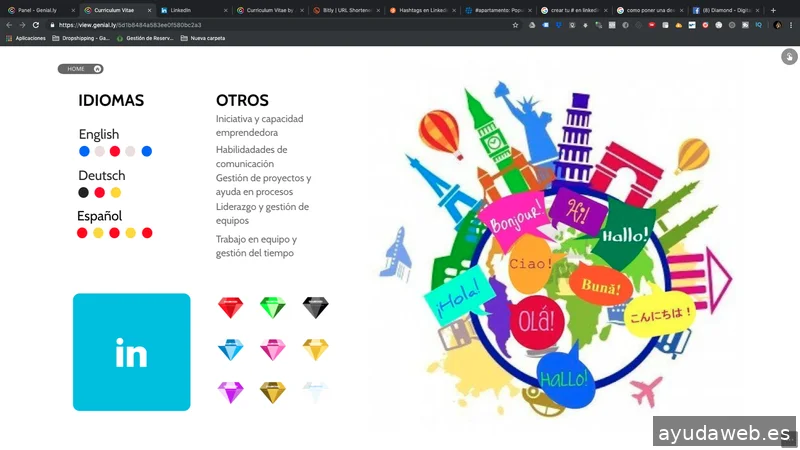Click the pink diamond icon

273,350
